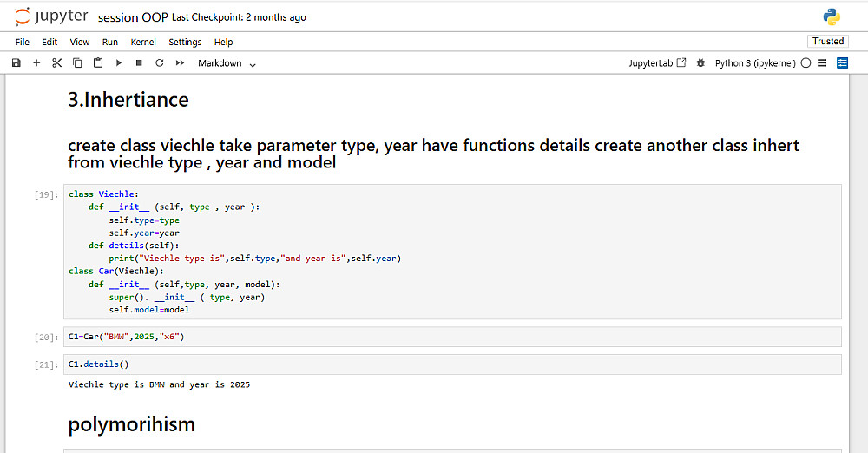Screen dimensions: 868x453
Task: Click the Trusted notebook button
Action: click(827, 42)
